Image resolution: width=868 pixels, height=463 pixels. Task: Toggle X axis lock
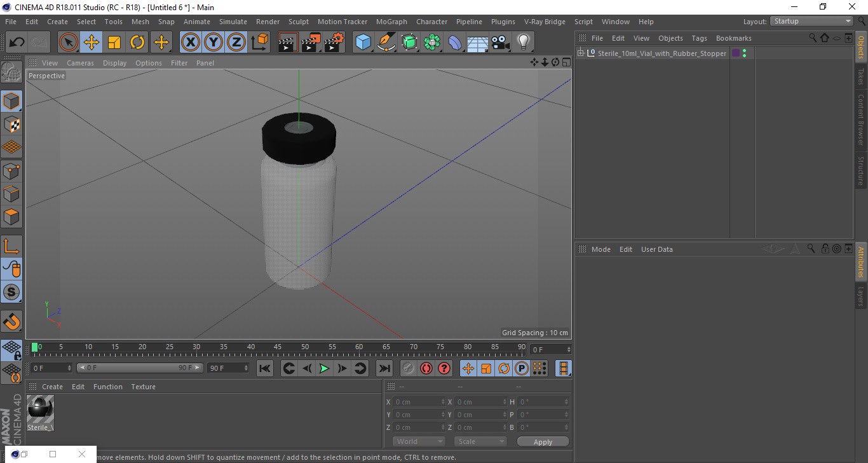pos(190,43)
